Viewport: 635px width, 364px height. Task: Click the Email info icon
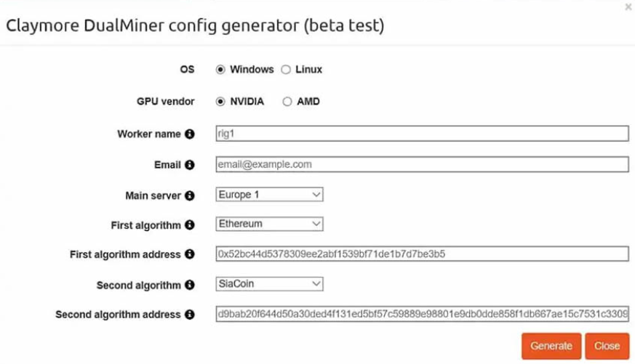pyautogui.click(x=190, y=165)
